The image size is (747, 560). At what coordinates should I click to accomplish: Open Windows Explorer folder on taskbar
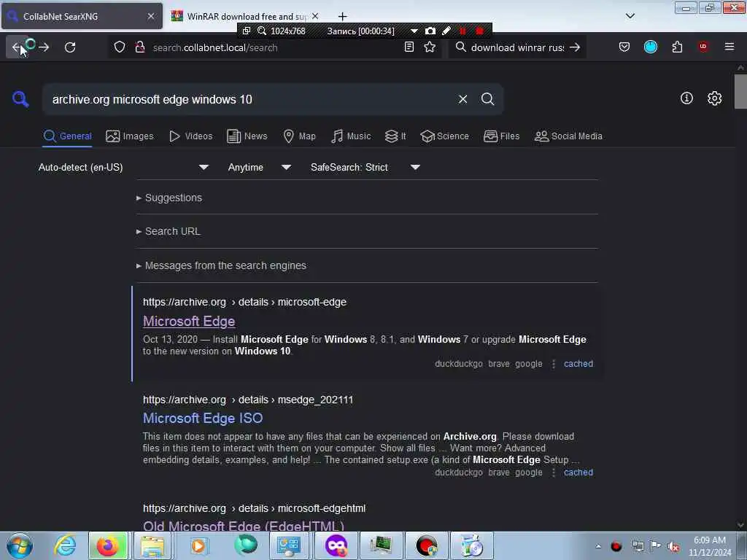[152, 545]
